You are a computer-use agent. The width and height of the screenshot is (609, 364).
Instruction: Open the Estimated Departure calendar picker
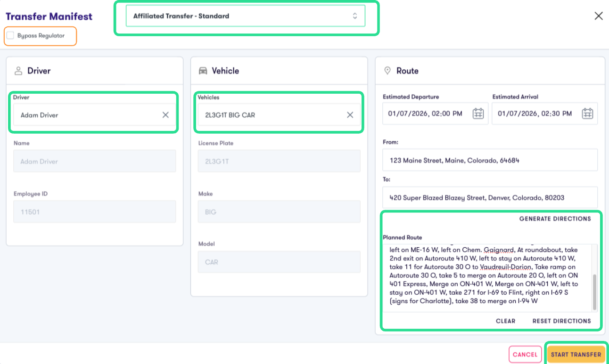click(x=478, y=113)
